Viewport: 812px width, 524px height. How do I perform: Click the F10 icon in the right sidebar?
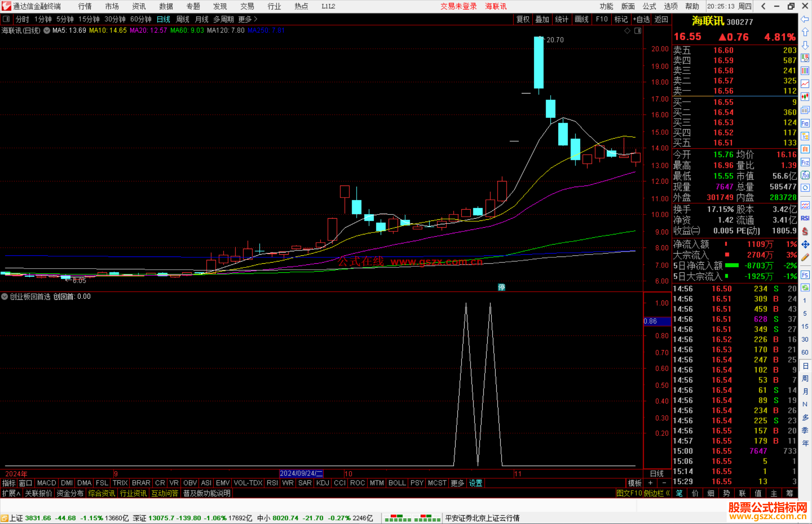point(805,123)
